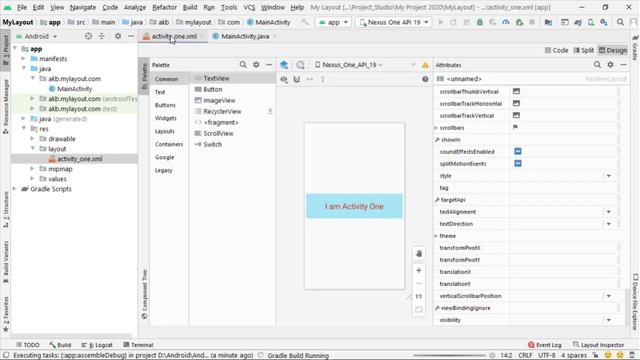Viewport: 640px width, 360px height.
Task: Open the textDirection dropdown
Action: pyautogui.click(x=609, y=224)
